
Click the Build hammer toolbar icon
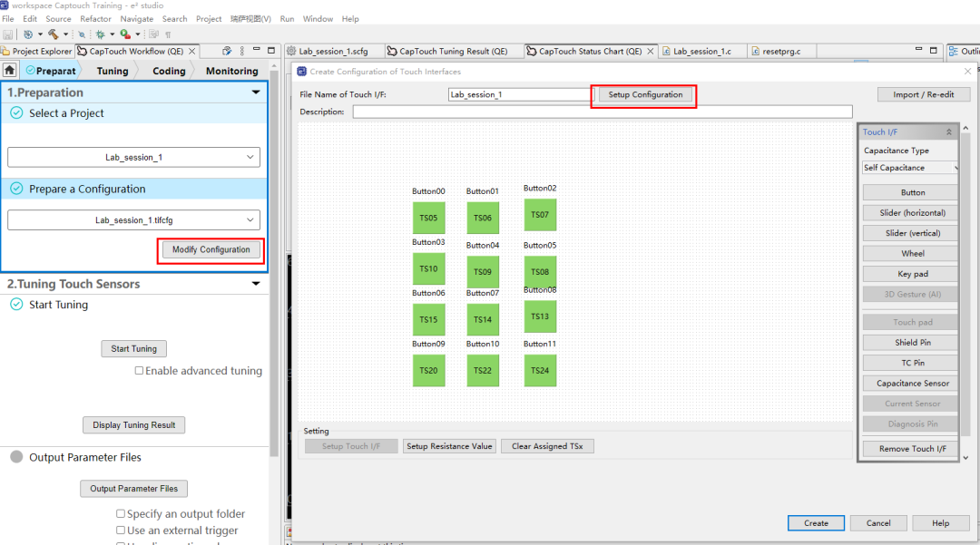pos(54,34)
